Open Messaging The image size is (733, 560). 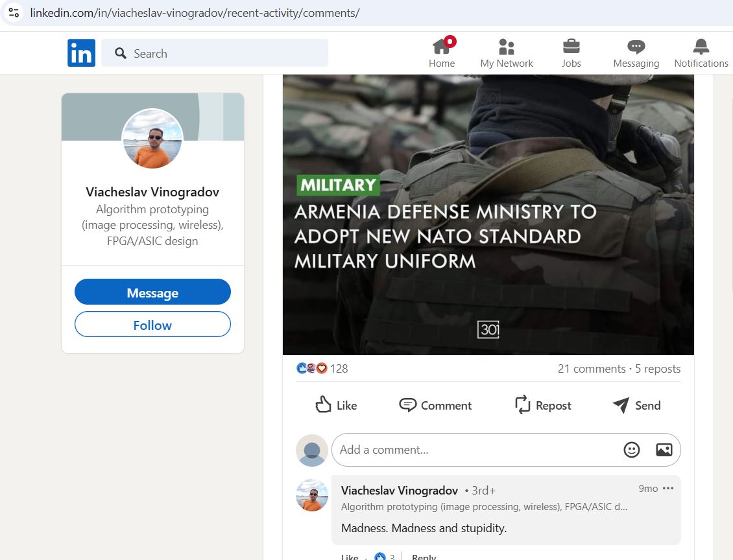pos(636,52)
